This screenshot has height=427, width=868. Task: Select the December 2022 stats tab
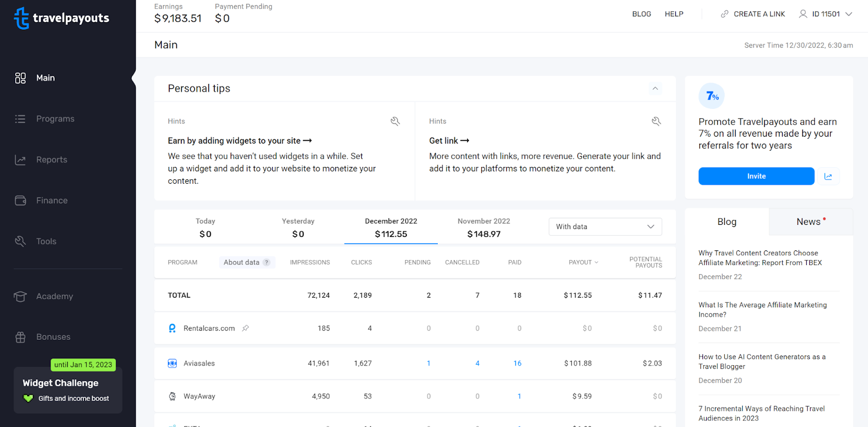coord(391,228)
